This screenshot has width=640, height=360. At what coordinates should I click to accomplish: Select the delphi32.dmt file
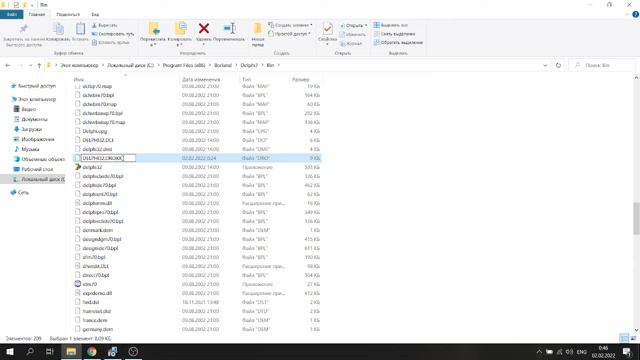[x=97, y=149]
